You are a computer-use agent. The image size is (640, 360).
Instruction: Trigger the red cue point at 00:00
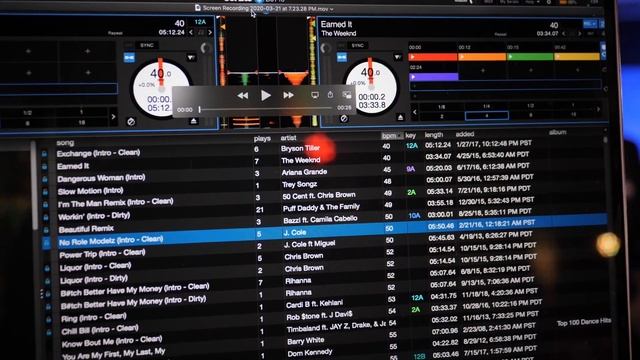[x=433, y=57]
